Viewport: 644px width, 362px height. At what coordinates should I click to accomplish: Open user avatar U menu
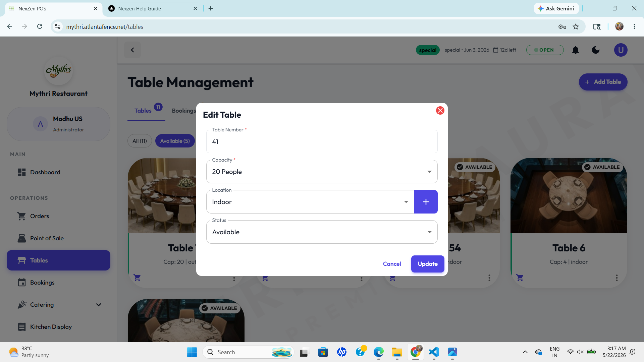pos(621,50)
